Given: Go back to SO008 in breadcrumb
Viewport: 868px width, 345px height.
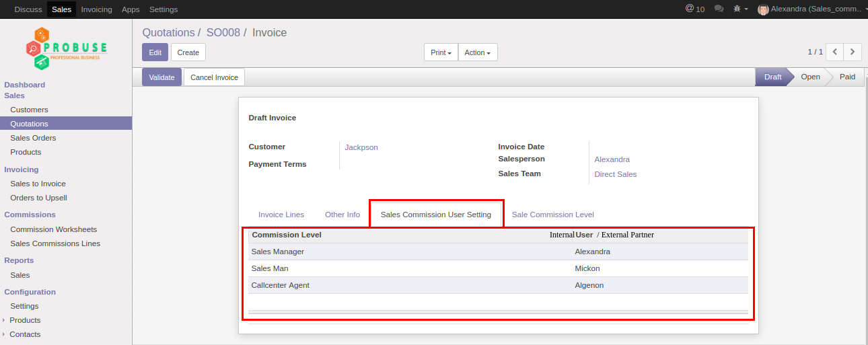Looking at the screenshot, I should [x=223, y=32].
